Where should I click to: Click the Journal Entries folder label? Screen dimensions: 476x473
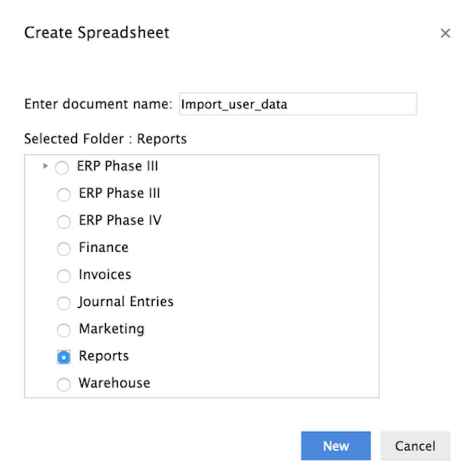pos(126,302)
